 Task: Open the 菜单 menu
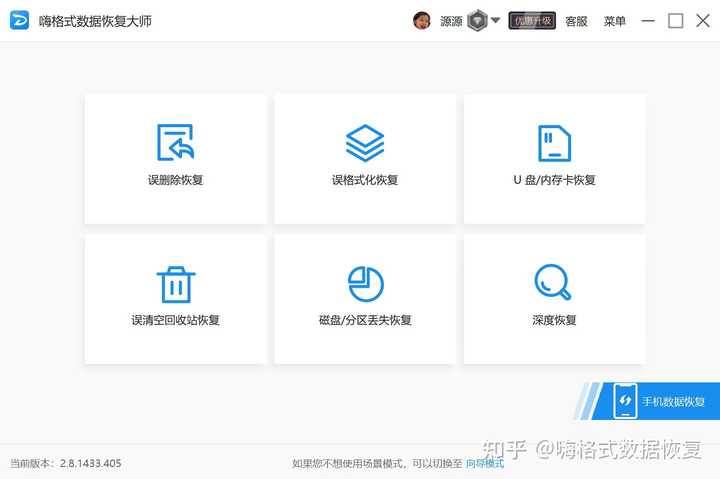point(614,21)
